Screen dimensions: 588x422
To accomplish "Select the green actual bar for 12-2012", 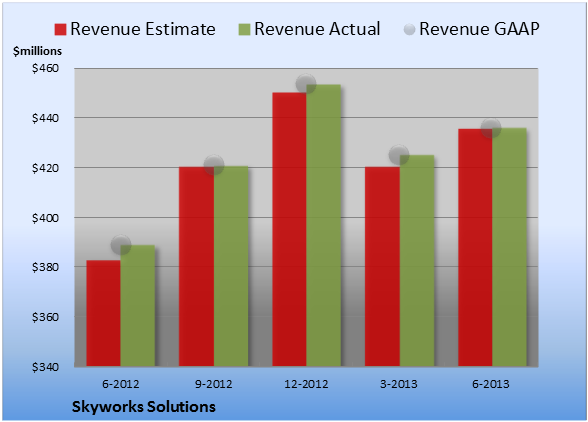I will pyautogui.click(x=324, y=225).
